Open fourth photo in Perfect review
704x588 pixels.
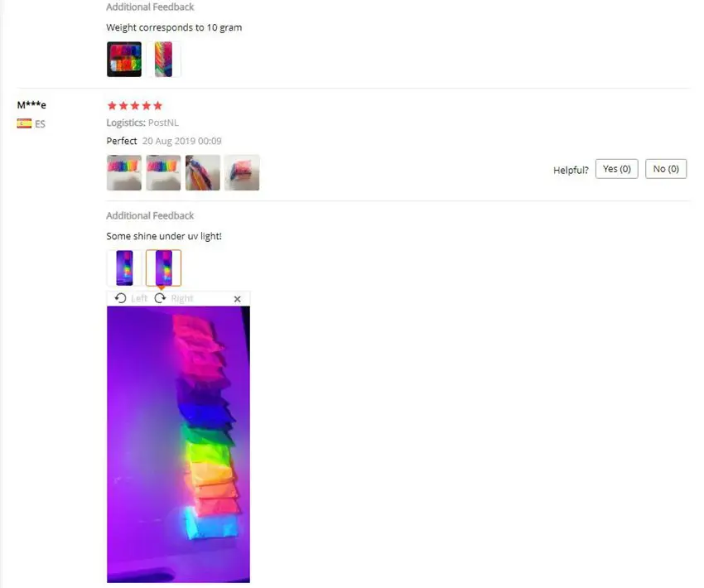242,173
